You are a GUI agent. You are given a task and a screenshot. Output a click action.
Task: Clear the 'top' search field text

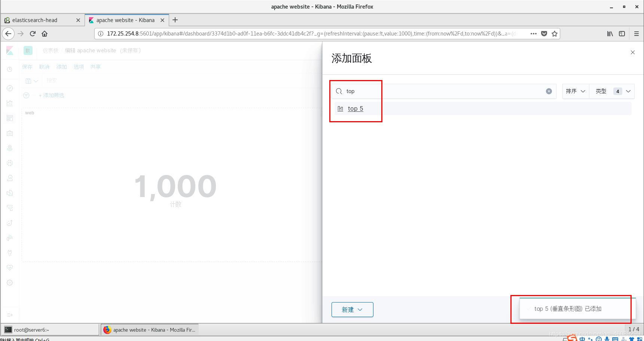[549, 91]
